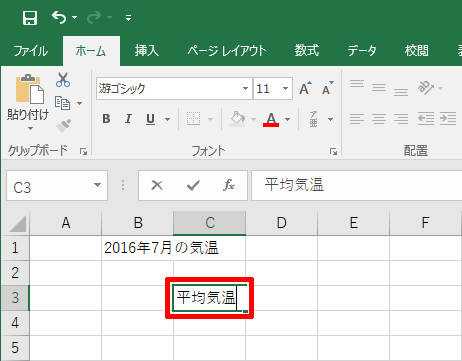Image resolution: width=462 pixels, height=361 pixels.
Task: Open the フォント dialog launcher
Action: [333, 152]
